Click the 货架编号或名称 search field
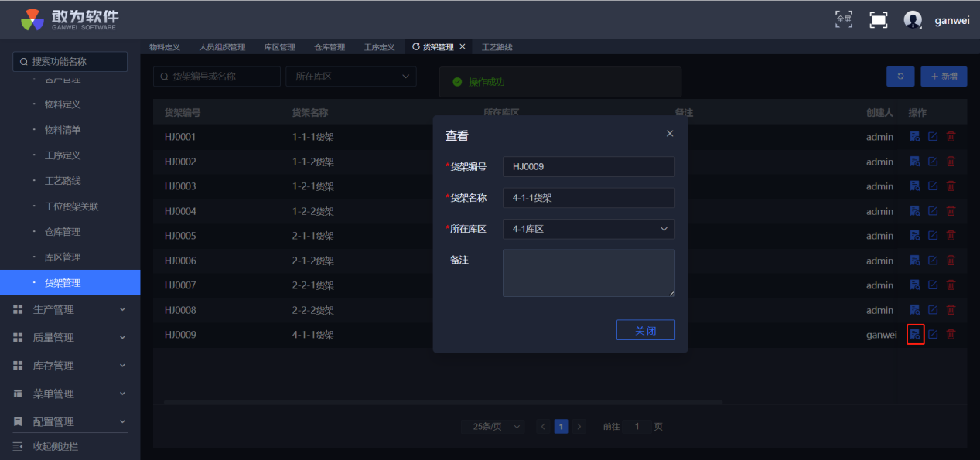980x460 pixels. (x=217, y=77)
